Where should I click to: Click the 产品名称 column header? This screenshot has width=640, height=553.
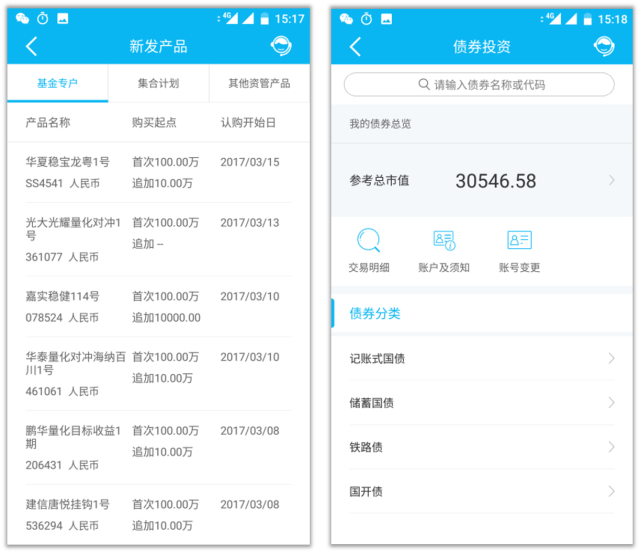(x=48, y=122)
